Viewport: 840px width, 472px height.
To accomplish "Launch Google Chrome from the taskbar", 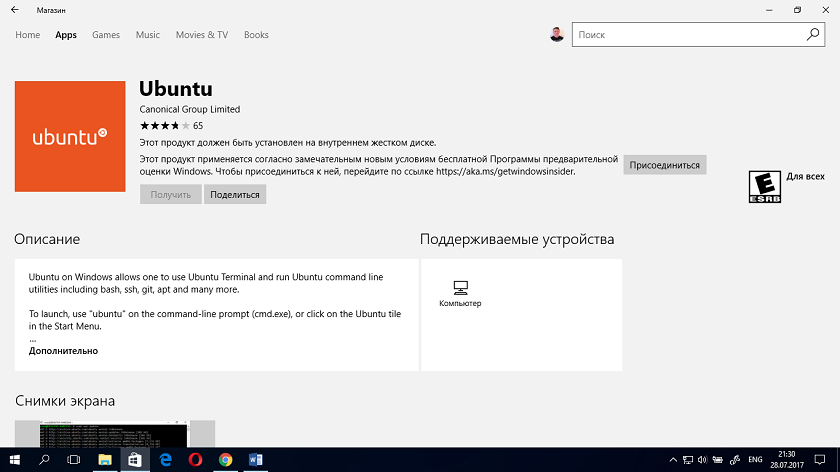I will 226,460.
